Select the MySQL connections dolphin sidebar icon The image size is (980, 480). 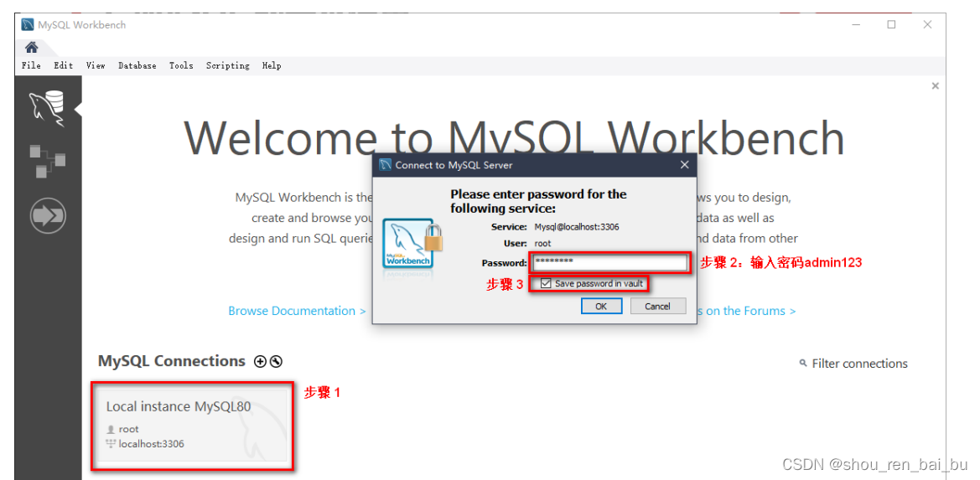point(48,109)
